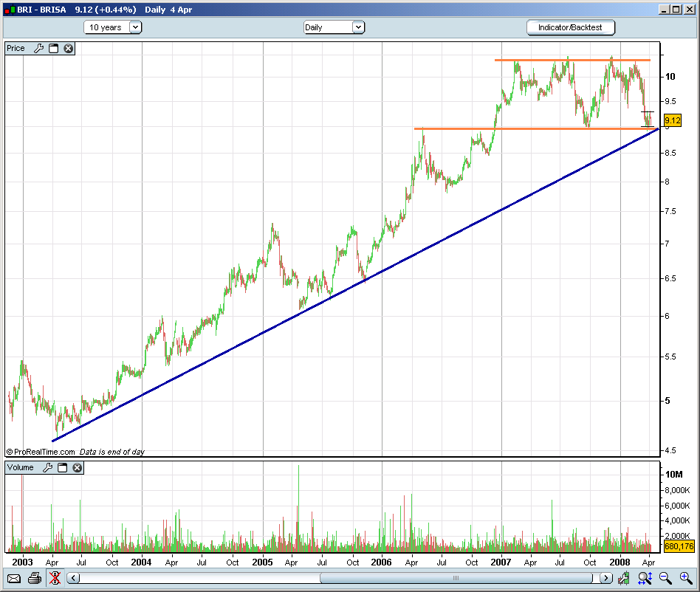Zoom out of the chart
The height and width of the screenshot is (592, 700).
click(665, 578)
